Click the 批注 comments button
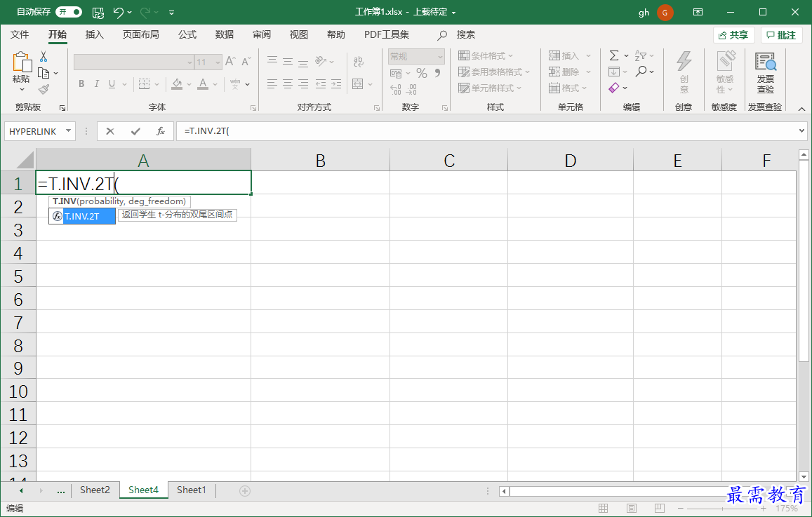This screenshot has height=517, width=812. 781,35
